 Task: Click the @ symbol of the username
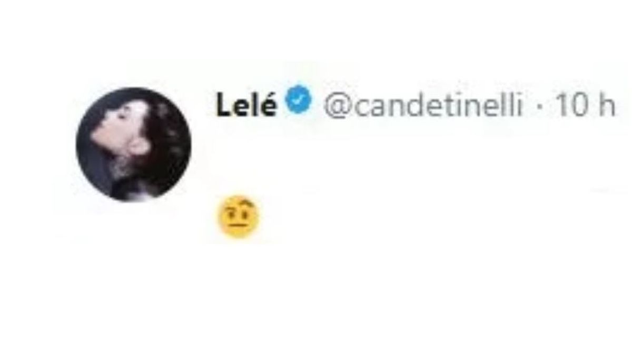click(333, 107)
